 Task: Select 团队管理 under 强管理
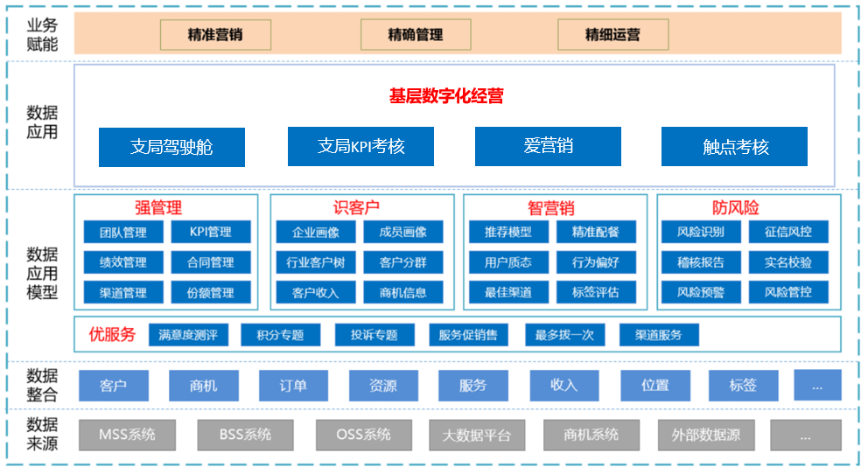(122, 232)
